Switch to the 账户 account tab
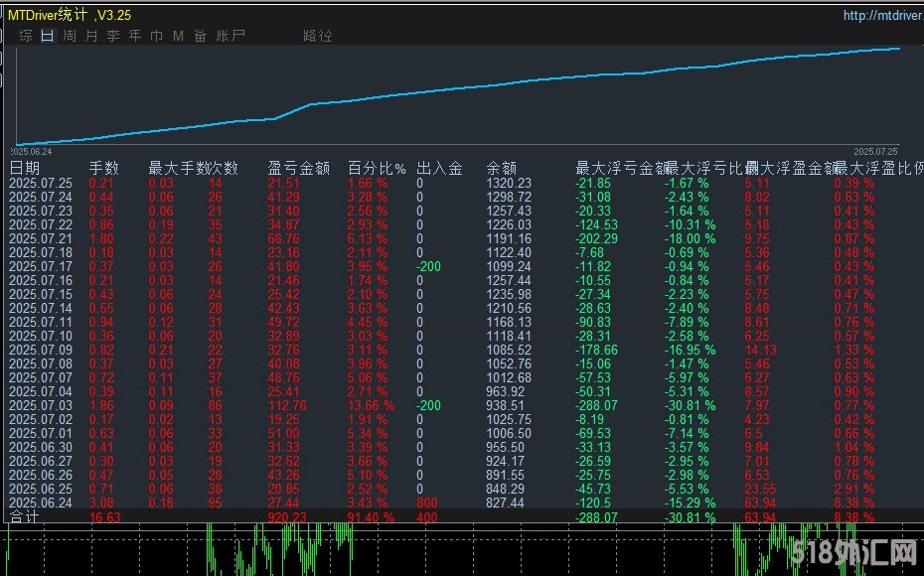924x576 pixels. tap(231, 36)
